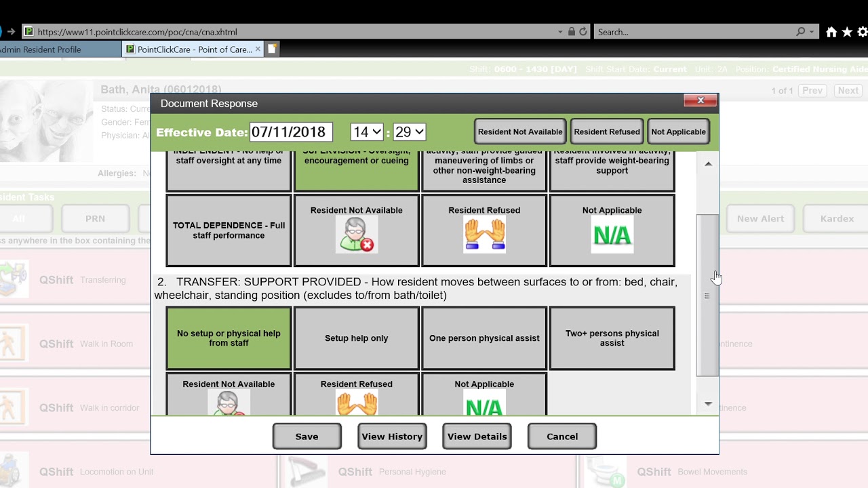This screenshot has height=488, width=868.
Task: Open View History
Action: point(392,436)
